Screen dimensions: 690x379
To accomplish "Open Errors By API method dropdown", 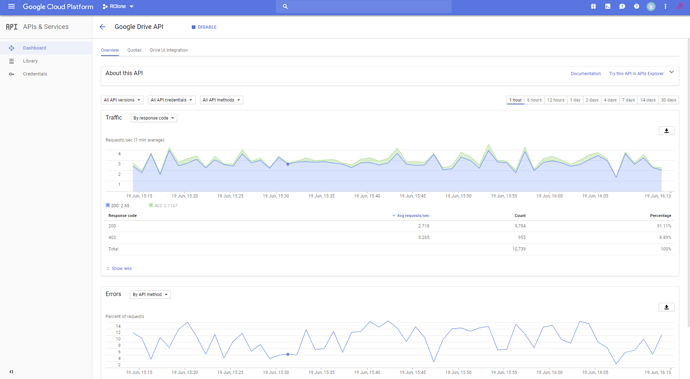I will coord(150,294).
